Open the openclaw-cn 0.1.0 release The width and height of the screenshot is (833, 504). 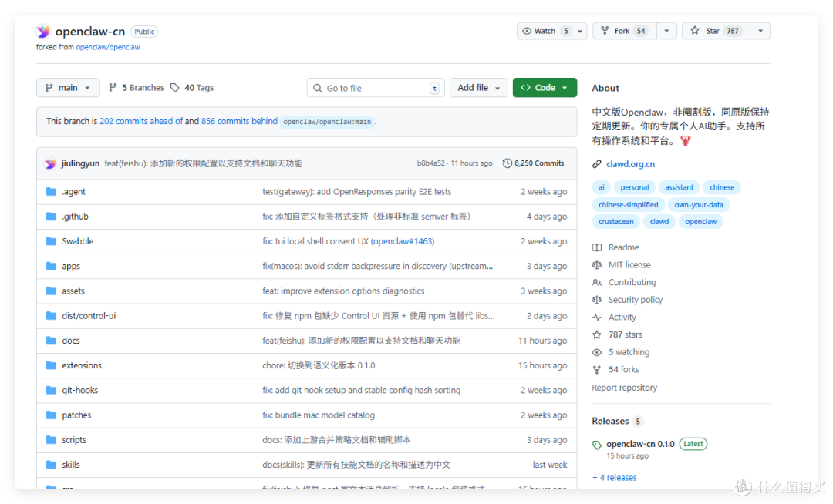tap(640, 444)
